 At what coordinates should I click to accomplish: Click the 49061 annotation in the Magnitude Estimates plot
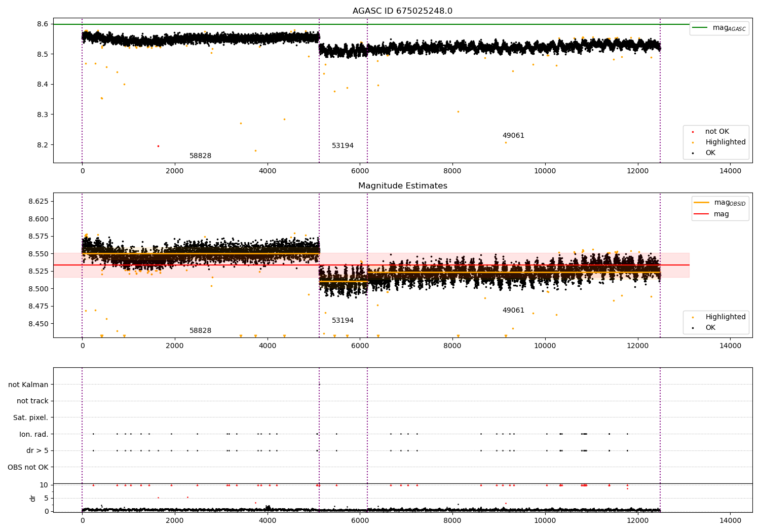(x=513, y=311)
